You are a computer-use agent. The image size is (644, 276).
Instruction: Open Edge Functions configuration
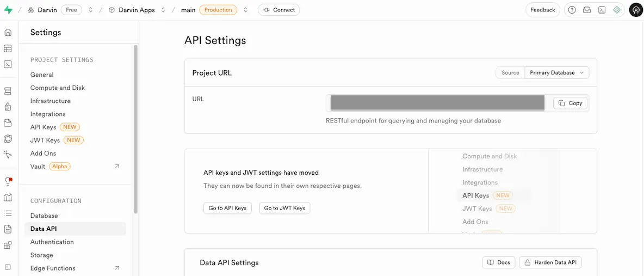point(53,268)
